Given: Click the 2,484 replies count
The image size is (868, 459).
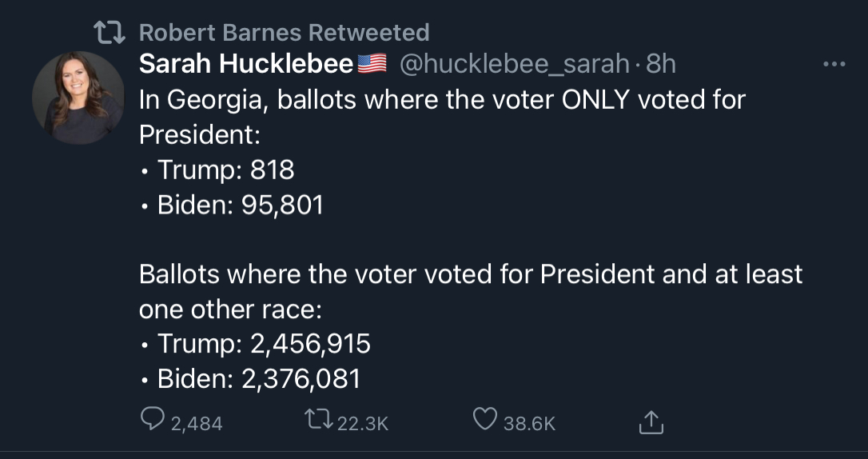Looking at the screenshot, I should coord(197,424).
